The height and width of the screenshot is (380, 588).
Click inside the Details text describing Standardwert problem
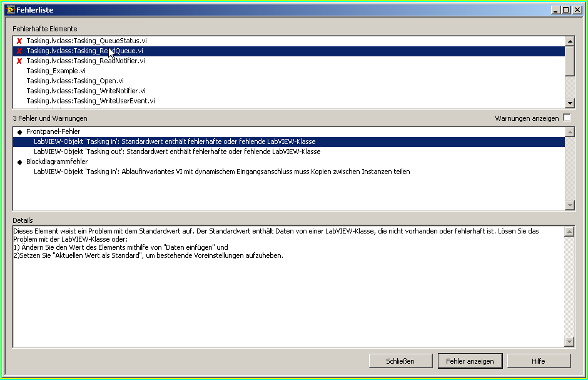pos(276,243)
